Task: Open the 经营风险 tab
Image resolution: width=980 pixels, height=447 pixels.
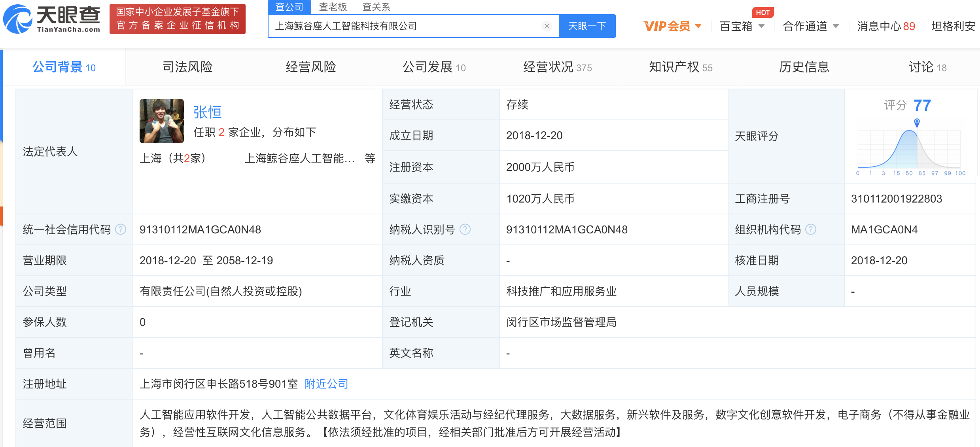Action: coord(311,67)
